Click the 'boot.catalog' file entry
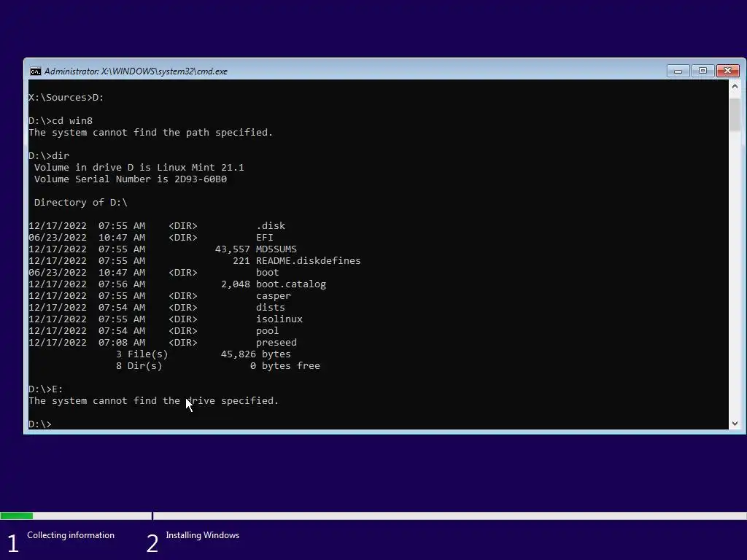This screenshot has width=747, height=560. (291, 284)
